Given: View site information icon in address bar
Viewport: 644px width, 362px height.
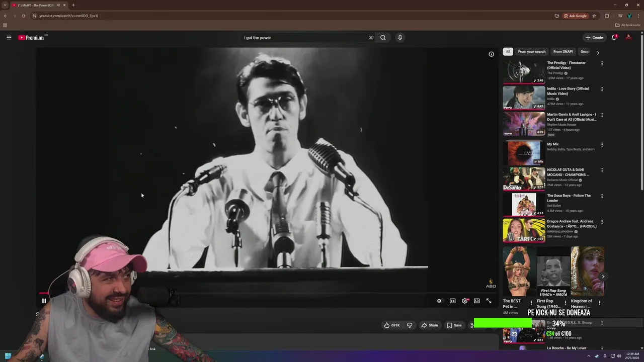Looking at the screenshot, I should (34, 16).
